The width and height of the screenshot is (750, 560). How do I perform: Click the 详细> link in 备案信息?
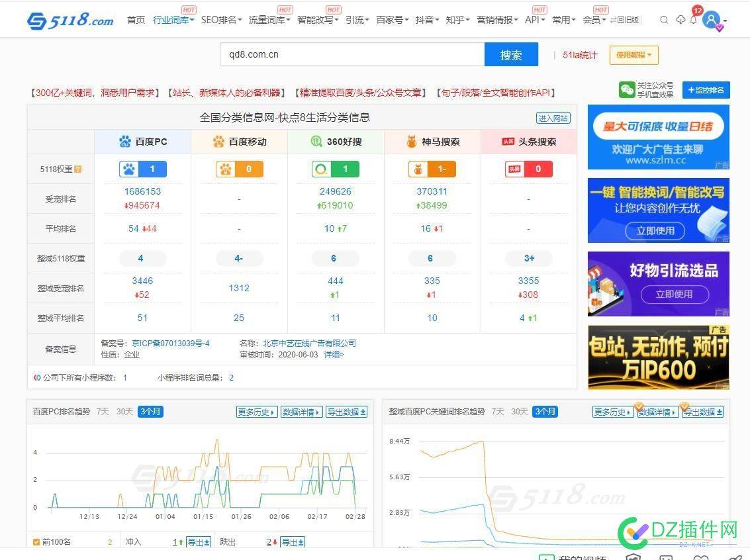pyautogui.click(x=334, y=355)
